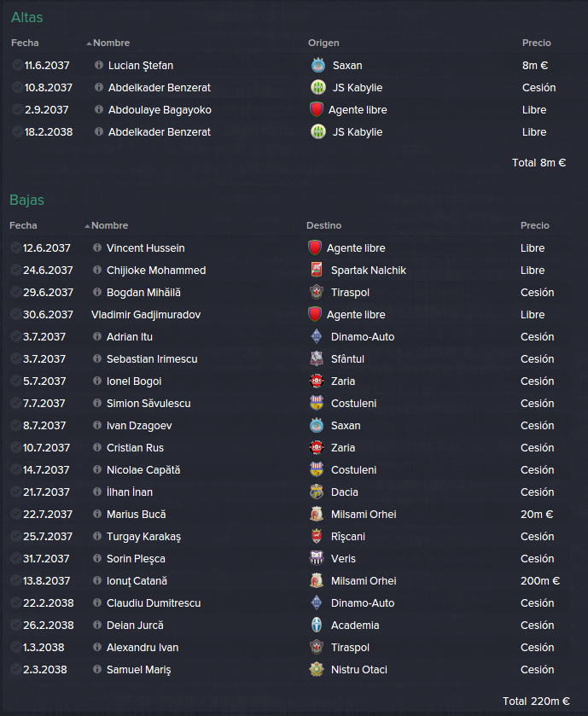Click the Spartak Nalchik club badge

pyautogui.click(x=317, y=270)
